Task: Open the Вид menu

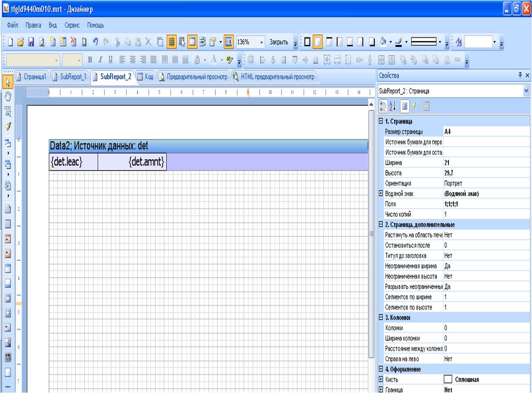Action: (x=53, y=25)
